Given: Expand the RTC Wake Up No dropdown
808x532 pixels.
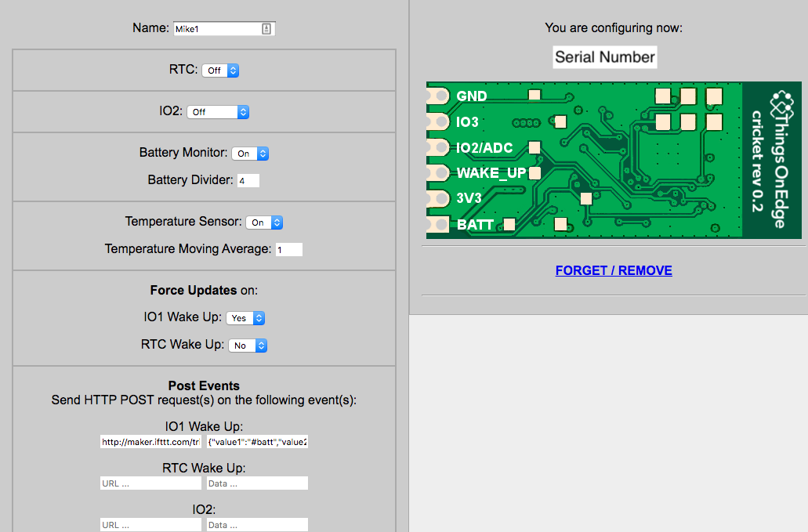Looking at the screenshot, I should tap(248, 346).
